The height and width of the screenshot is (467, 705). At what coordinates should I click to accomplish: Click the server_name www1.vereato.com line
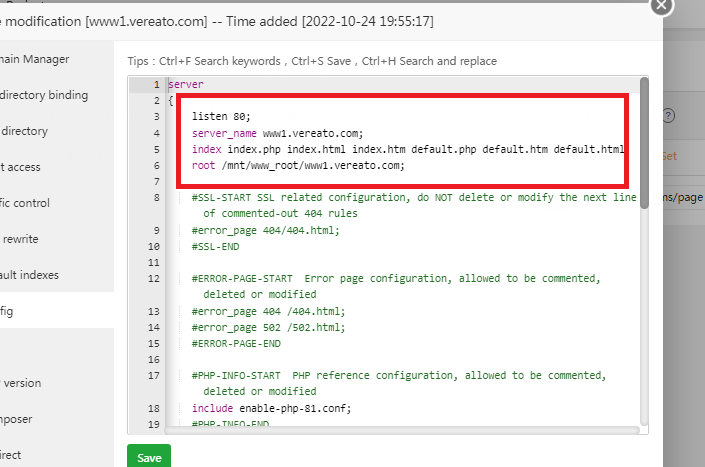[x=277, y=133]
